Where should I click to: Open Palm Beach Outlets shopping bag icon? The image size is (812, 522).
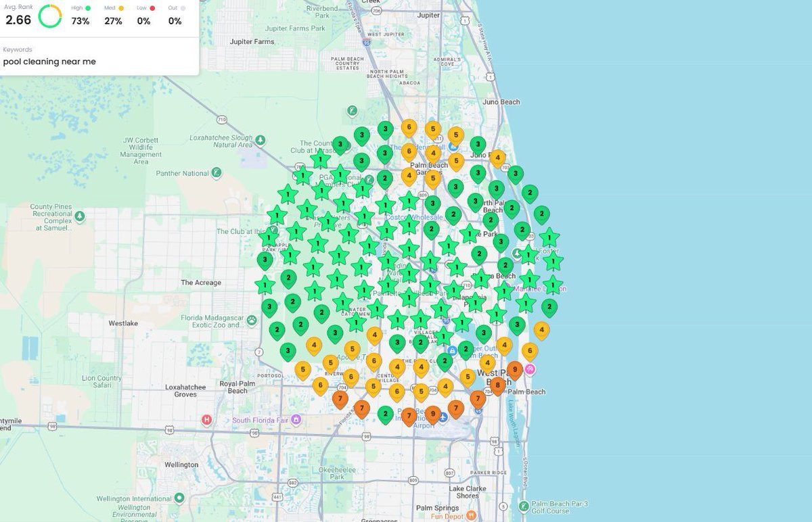(452, 351)
